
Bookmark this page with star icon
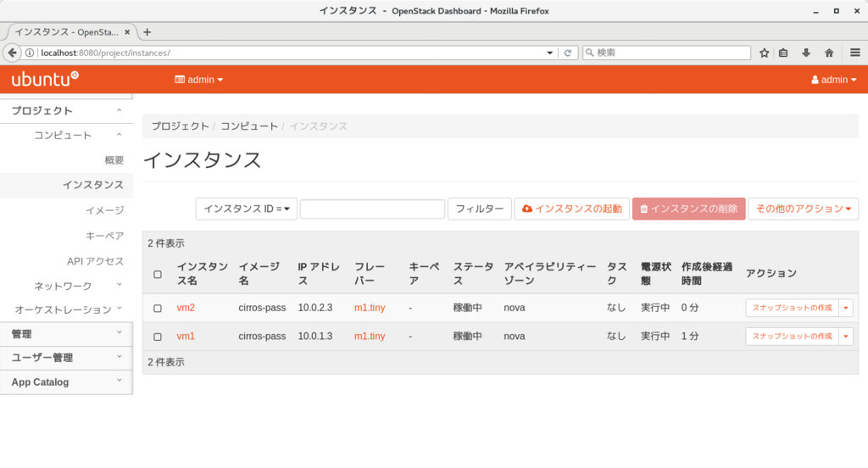click(x=765, y=53)
